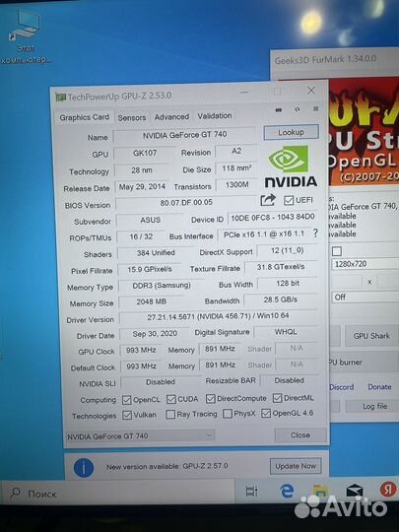This screenshot has height=532, width=399.
Task: Open the GPU-Z hamburger menu icon
Action: coord(315,108)
